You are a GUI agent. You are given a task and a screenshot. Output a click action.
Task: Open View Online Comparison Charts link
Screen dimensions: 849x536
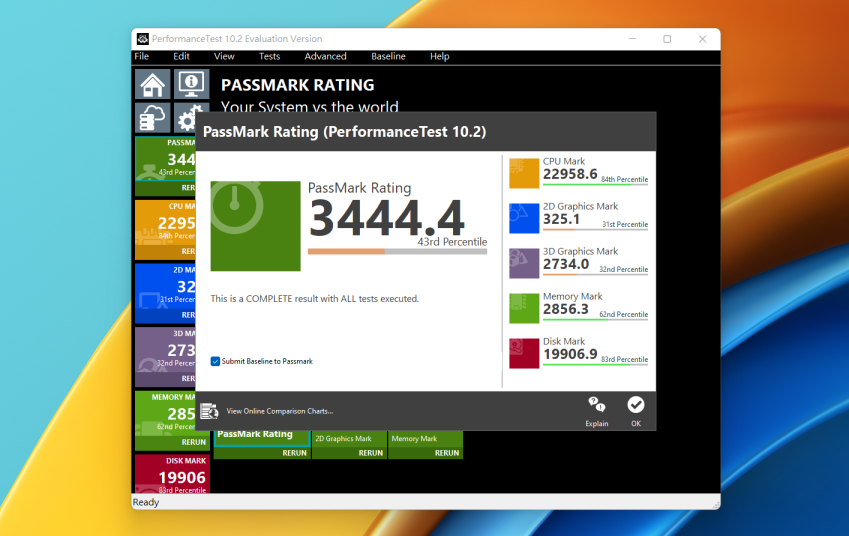(x=279, y=411)
